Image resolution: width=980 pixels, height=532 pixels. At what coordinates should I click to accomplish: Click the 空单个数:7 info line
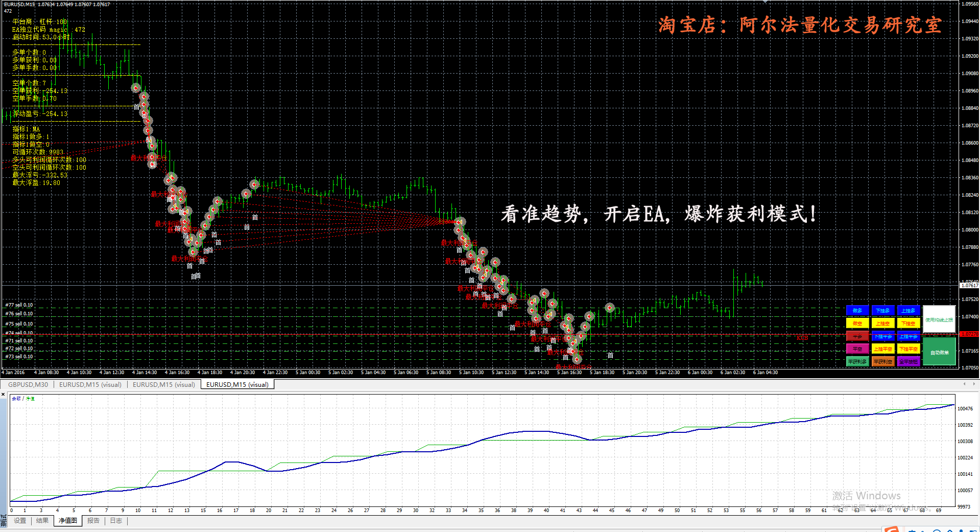point(29,83)
